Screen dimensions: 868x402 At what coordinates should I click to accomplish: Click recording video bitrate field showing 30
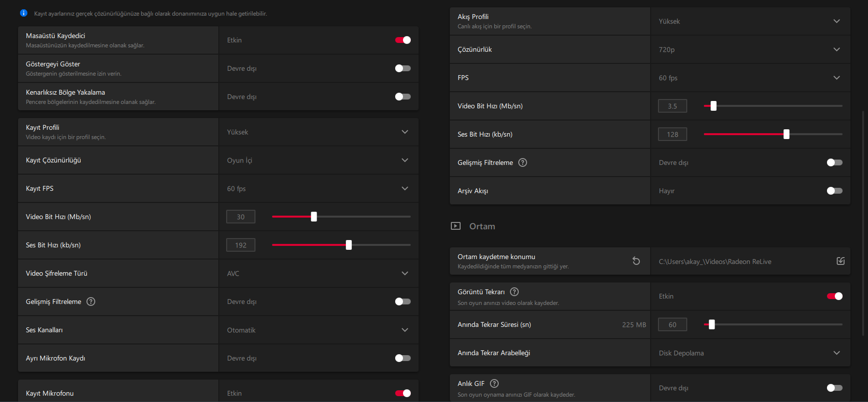241,217
